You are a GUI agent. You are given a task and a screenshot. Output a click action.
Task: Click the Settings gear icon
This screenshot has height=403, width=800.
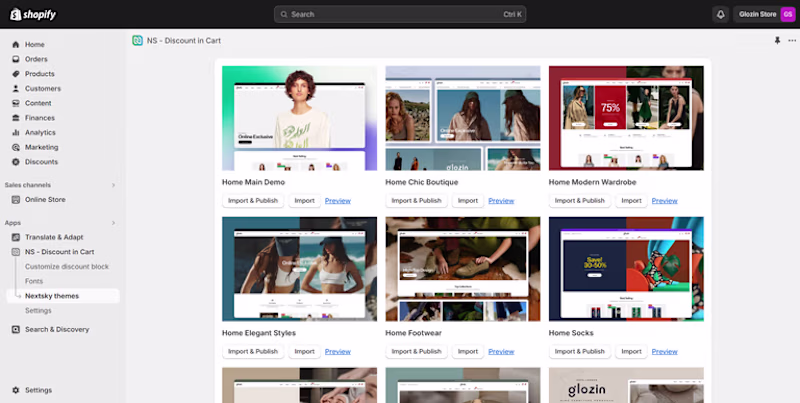coord(16,390)
